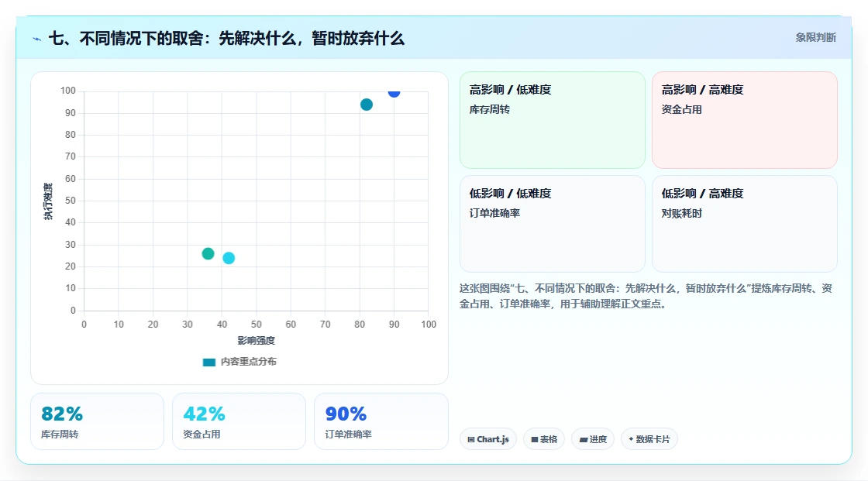Click the Chart.js tag chip
The height and width of the screenshot is (481, 868).
[x=488, y=439]
